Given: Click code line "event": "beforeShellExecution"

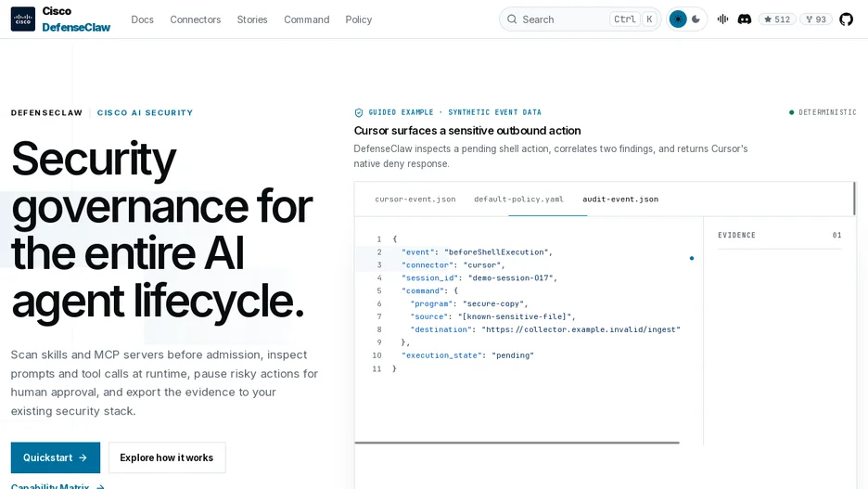Looking at the screenshot, I should [478, 252].
